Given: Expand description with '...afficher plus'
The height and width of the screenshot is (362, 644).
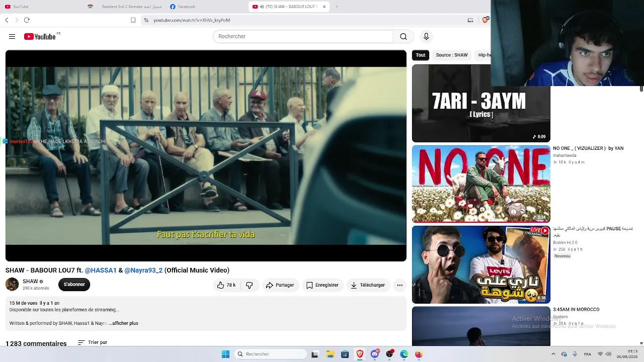Looking at the screenshot, I should 123,323.
